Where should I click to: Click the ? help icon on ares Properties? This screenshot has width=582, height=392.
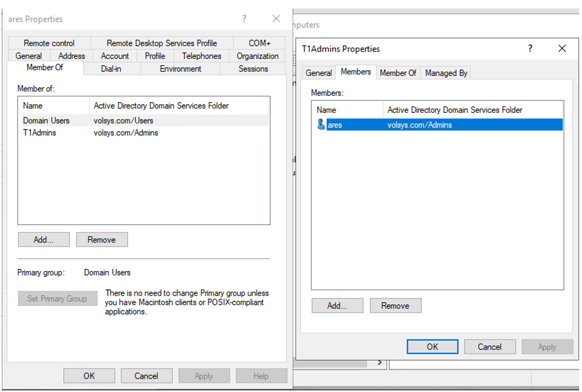tap(244, 18)
